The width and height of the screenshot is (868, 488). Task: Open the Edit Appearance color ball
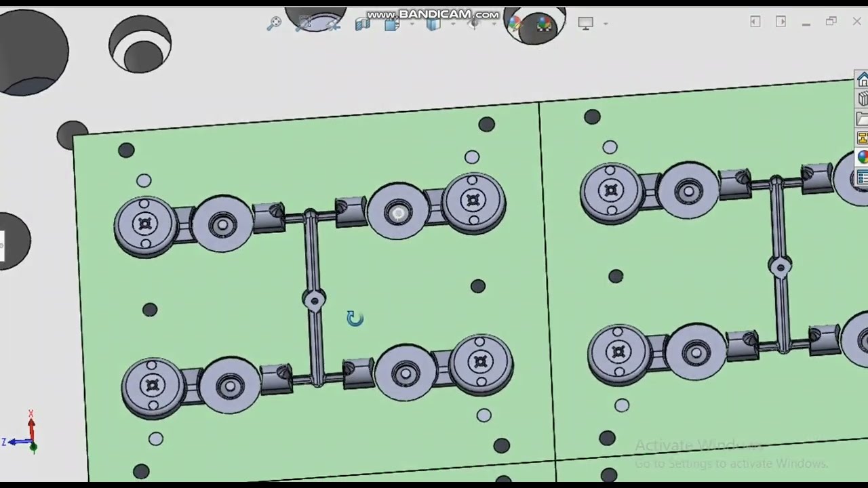(x=515, y=24)
